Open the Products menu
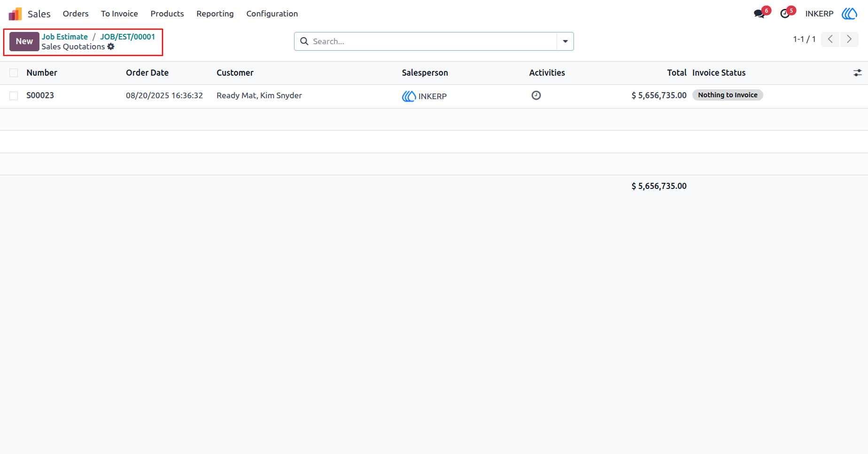Image resolution: width=868 pixels, height=454 pixels. click(x=167, y=14)
